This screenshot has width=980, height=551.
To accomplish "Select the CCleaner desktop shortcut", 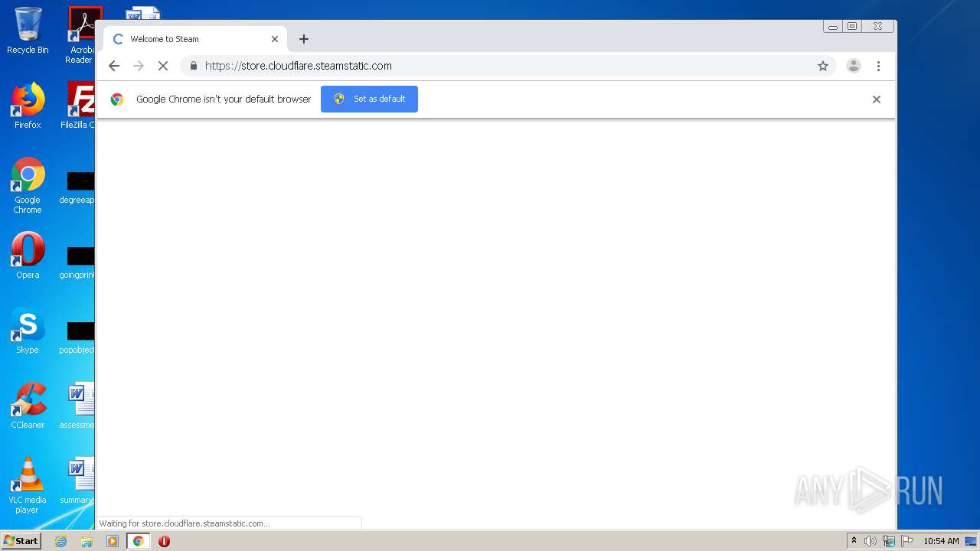I will tap(28, 406).
